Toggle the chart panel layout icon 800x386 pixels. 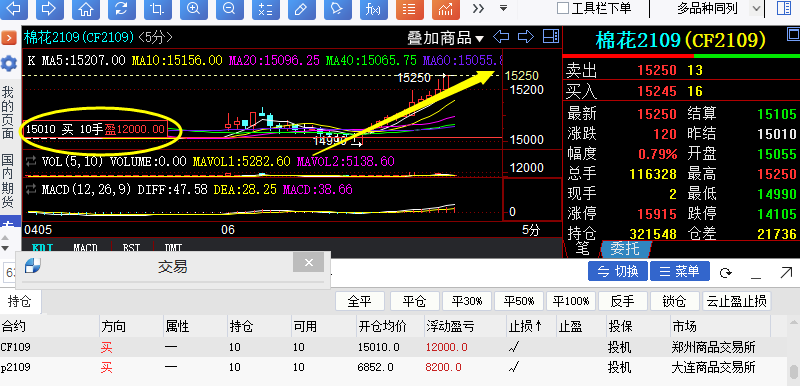(x=551, y=37)
